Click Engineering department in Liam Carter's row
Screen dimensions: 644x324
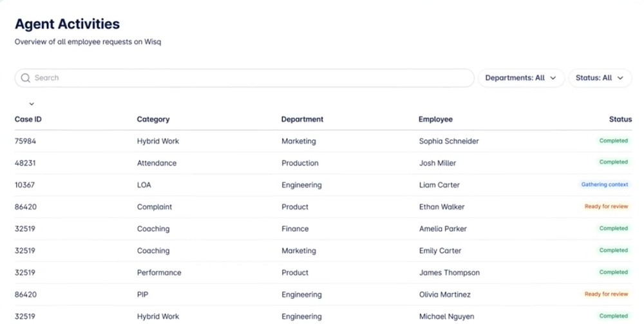pyautogui.click(x=301, y=186)
